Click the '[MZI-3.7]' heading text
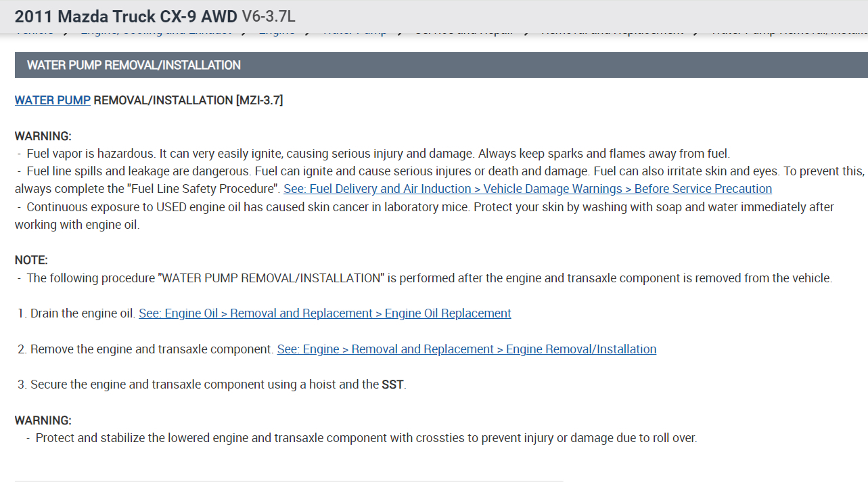Image resolution: width=868 pixels, height=482 pixels. click(259, 100)
